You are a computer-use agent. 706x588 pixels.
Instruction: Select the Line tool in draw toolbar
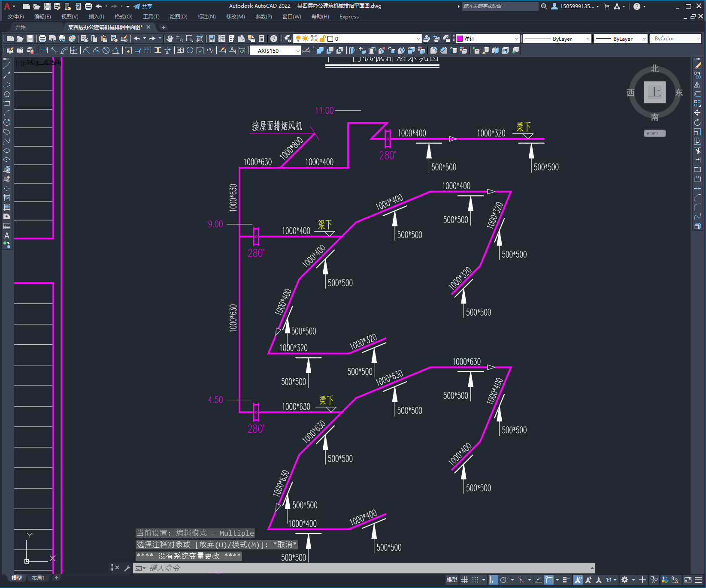pos(7,66)
